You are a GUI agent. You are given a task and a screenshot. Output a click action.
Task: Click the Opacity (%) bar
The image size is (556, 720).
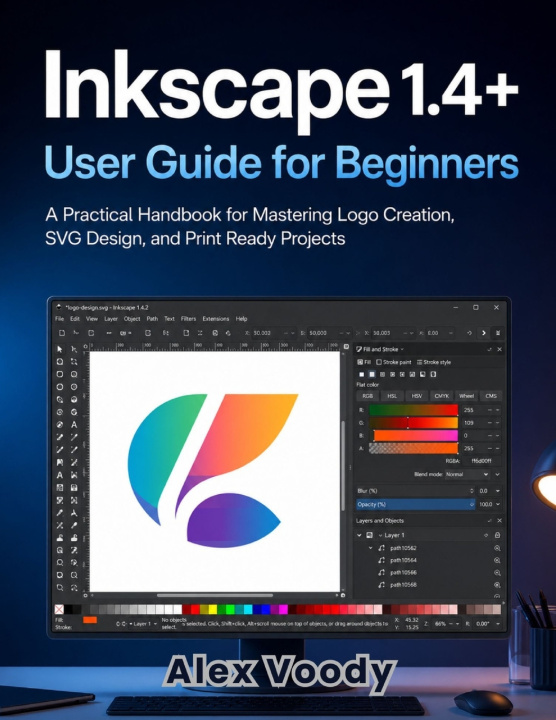click(x=416, y=504)
